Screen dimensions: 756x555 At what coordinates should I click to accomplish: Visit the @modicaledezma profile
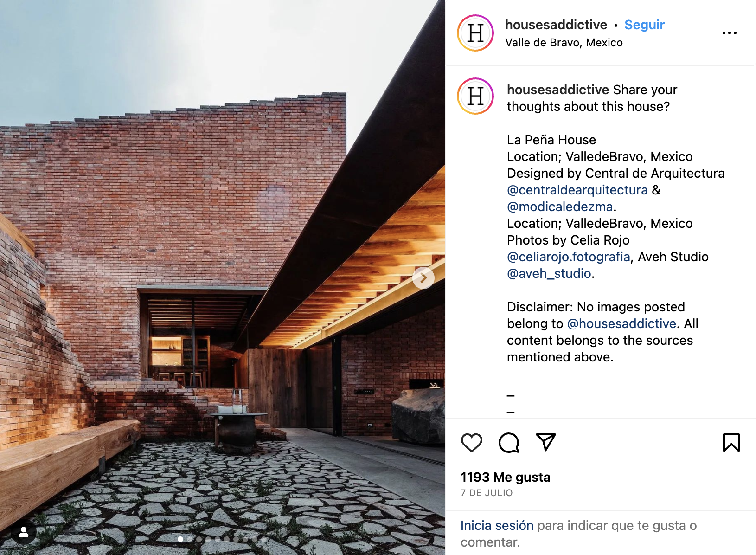pyautogui.click(x=560, y=207)
